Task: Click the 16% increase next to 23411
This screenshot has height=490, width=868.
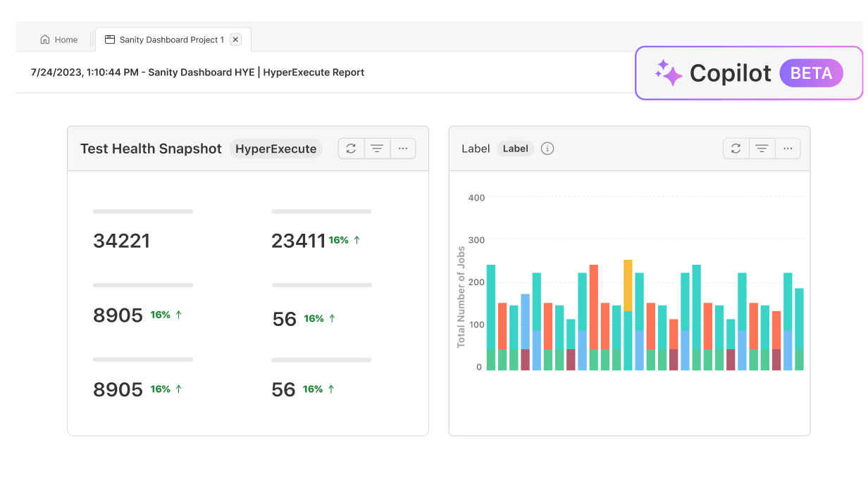Action: click(345, 240)
